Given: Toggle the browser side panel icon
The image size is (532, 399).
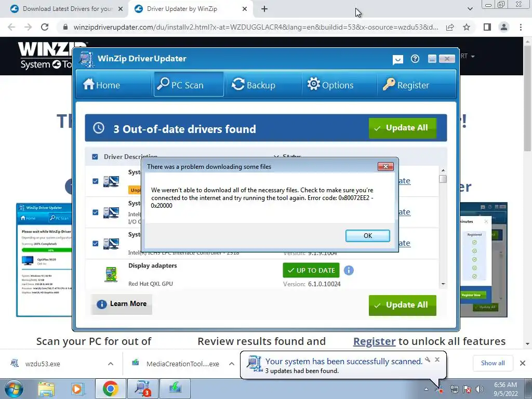Looking at the screenshot, I should (487, 27).
